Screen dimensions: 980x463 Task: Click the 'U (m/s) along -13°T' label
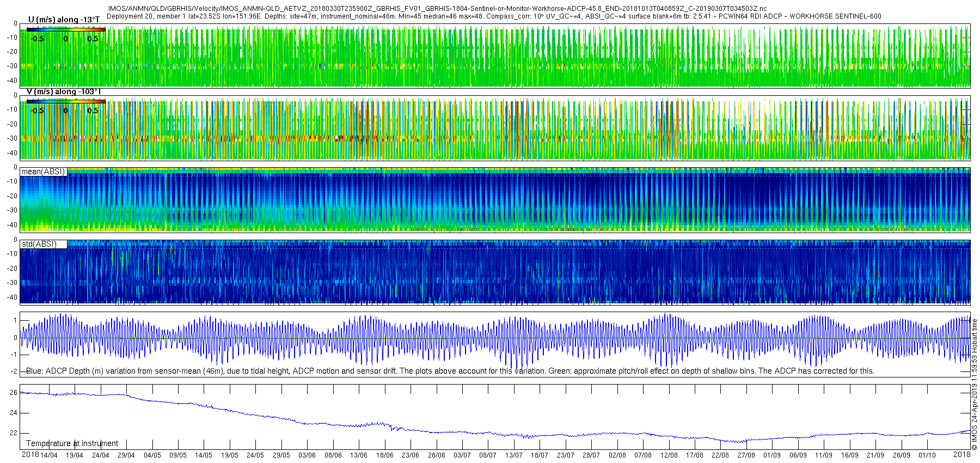(x=64, y=20)
